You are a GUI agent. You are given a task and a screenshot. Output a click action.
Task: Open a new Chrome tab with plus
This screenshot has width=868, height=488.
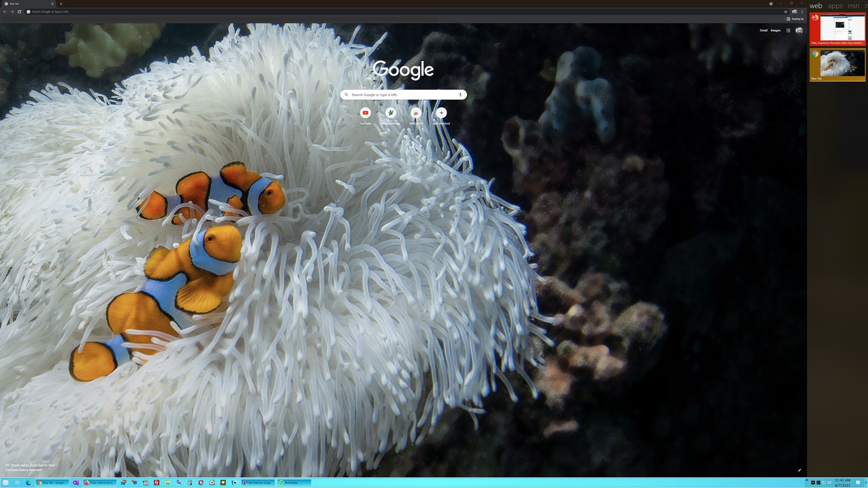pyautogui.click(x=61, y=4)
